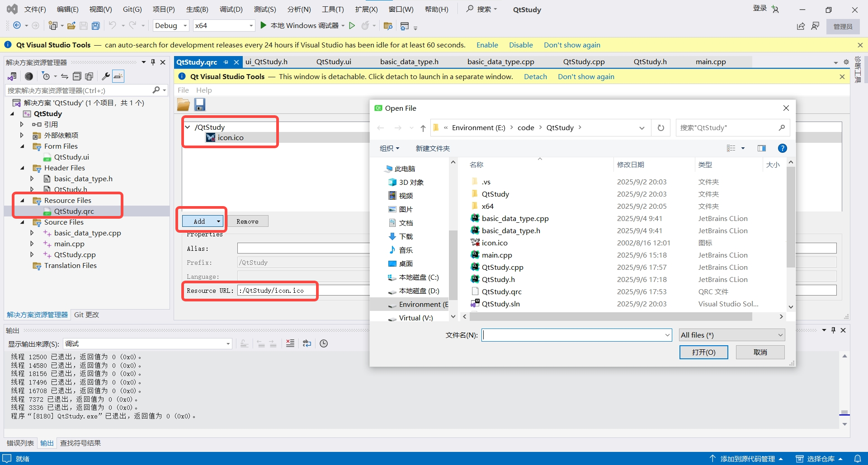Collapse All in Solution Explorer toolbar
Screen dimensions: 868x465
tap(77, 76)
